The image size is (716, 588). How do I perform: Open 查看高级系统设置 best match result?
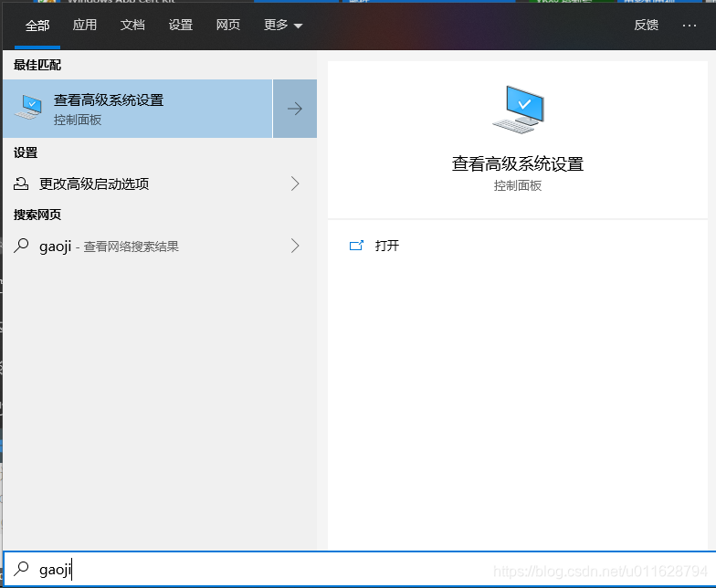[138, 109]
